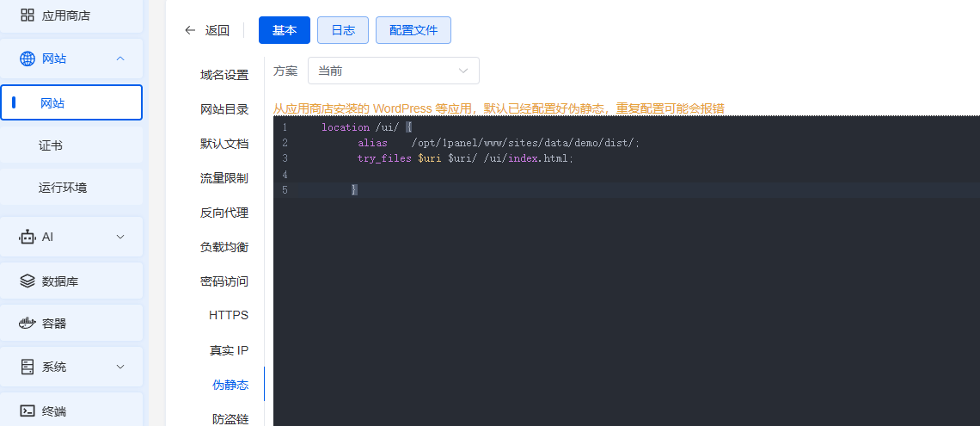Click the terminal console icon
Viewport: 980px width, 426px height.
[x=28, y=411]
